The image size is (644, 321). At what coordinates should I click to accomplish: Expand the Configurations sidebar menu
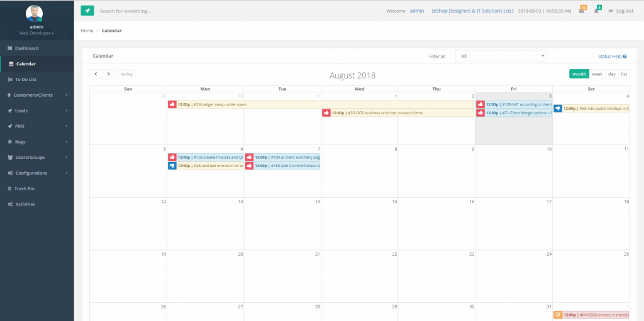36,173
